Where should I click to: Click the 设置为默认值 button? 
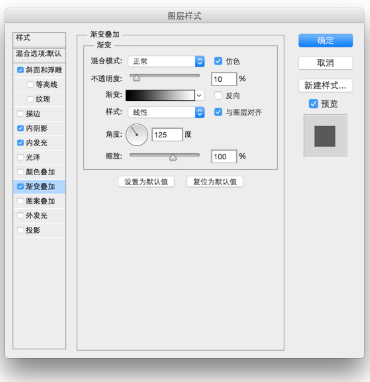[146, 182]
